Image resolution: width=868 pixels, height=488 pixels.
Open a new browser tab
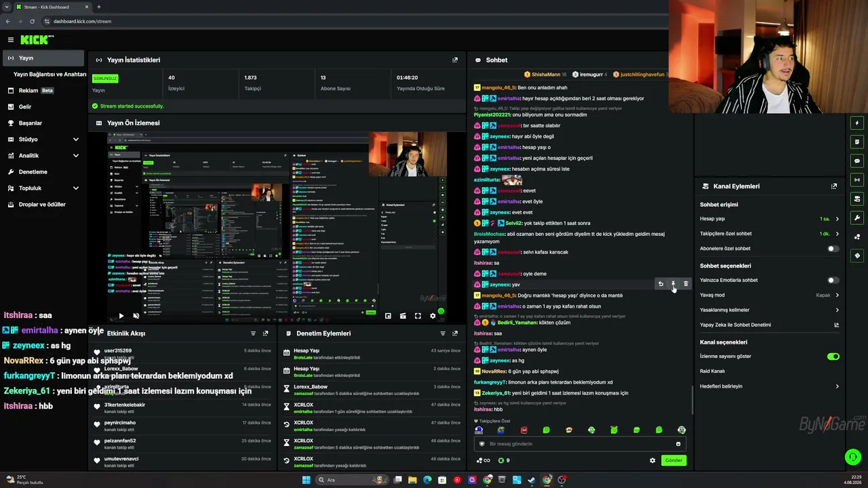[99, 7]
